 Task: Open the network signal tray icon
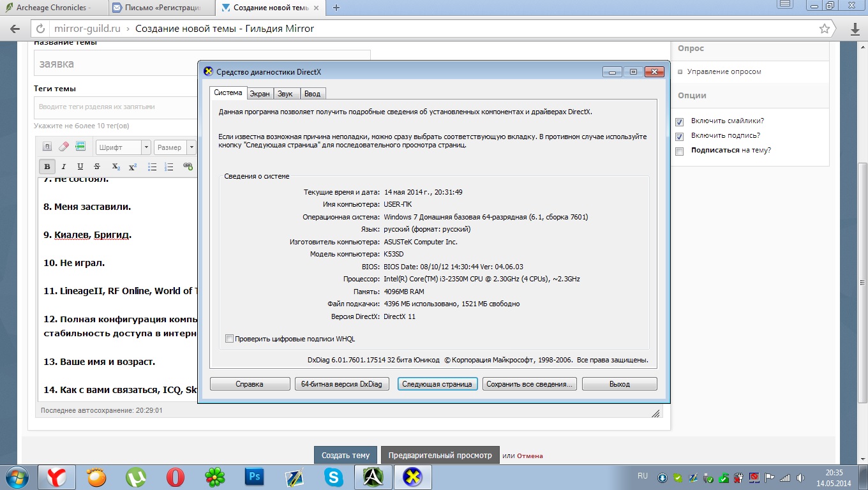coord(784,477)
